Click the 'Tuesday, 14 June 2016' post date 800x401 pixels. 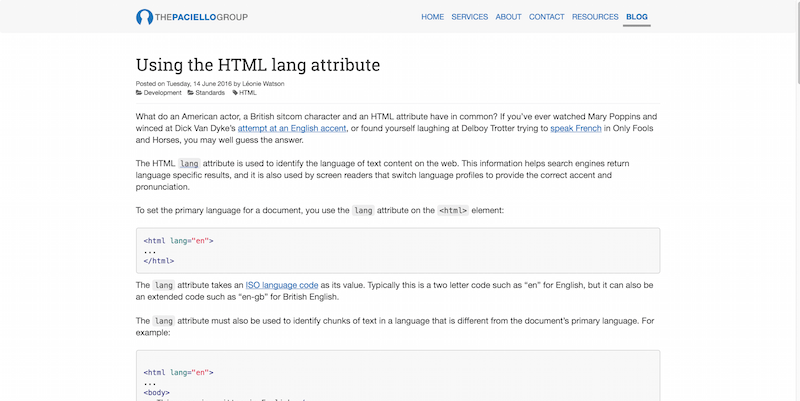click(x=199, y=84)
